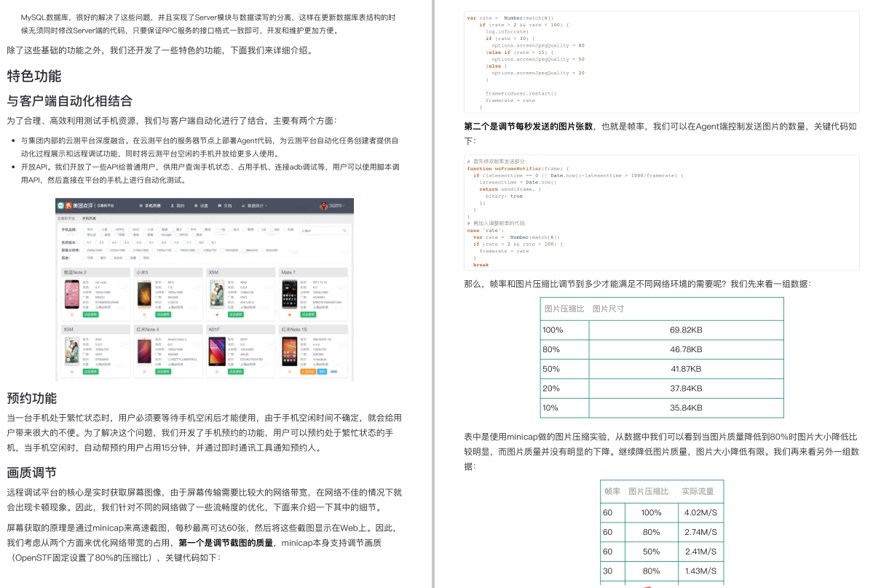Star the 小米5 phone card
873x588 pixels.
[144, 315]
